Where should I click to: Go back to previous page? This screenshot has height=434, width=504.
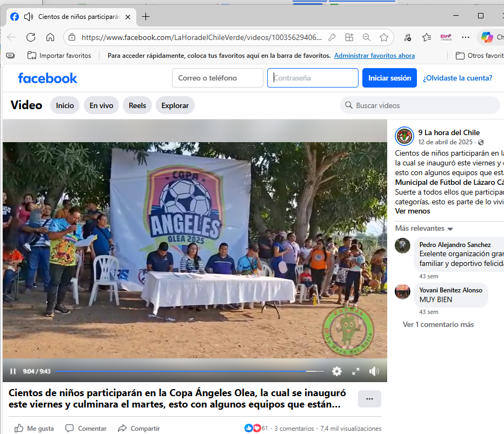coord(11,37)
